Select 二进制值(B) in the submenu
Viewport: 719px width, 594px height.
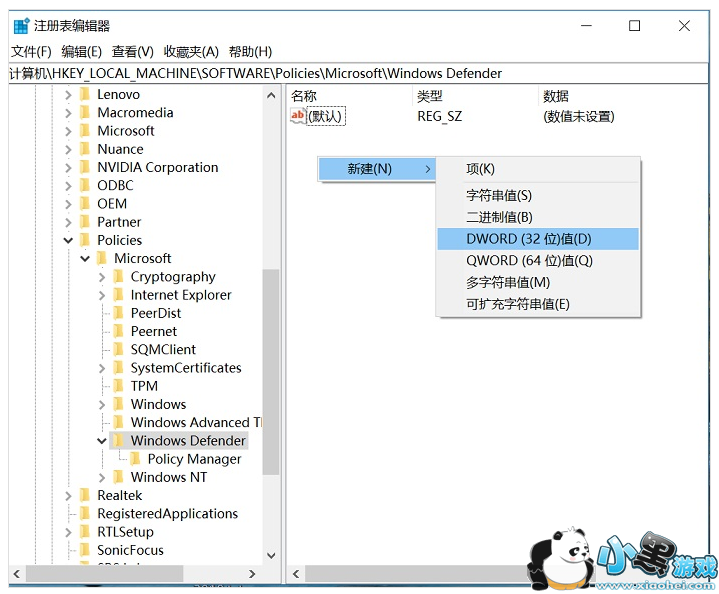[538, 217]
